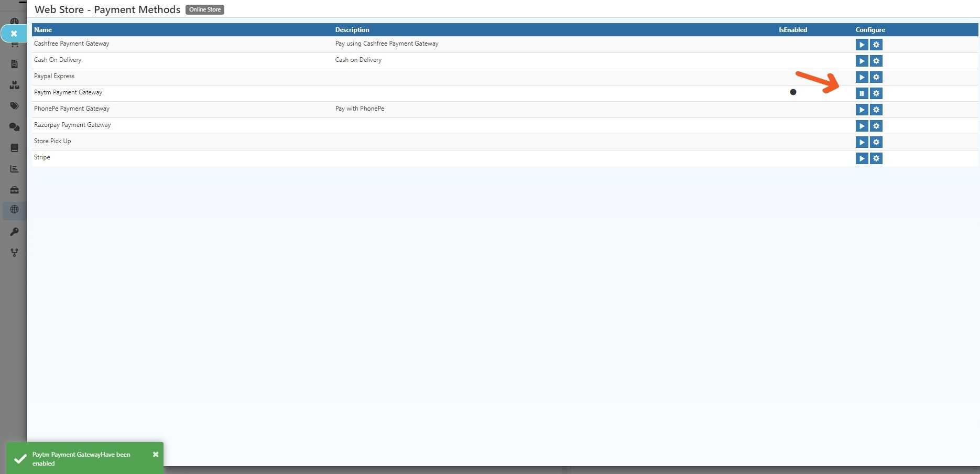Open Razorpay Payment Gateway configuration gear

[x=876, y=126]
